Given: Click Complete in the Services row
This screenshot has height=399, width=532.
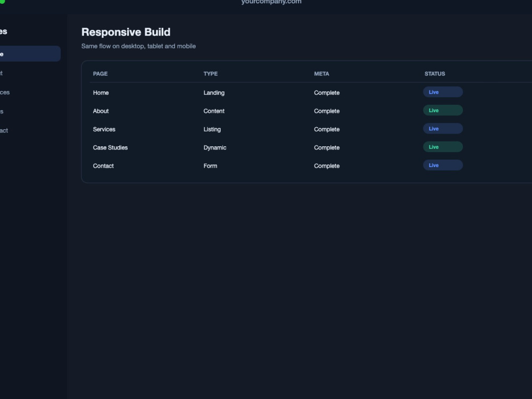Looking at the screenshot, I should [x=327, y=129].
